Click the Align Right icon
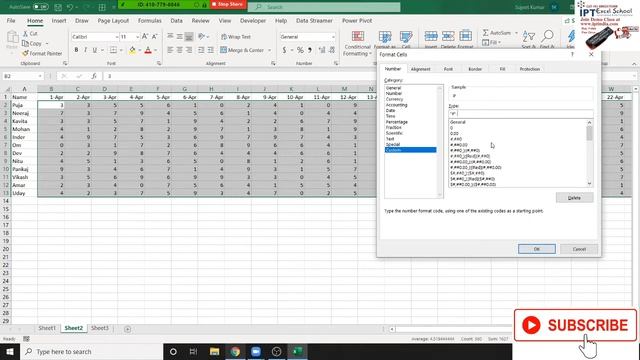The height and width of the screenshot is (360, 640). 189,50
